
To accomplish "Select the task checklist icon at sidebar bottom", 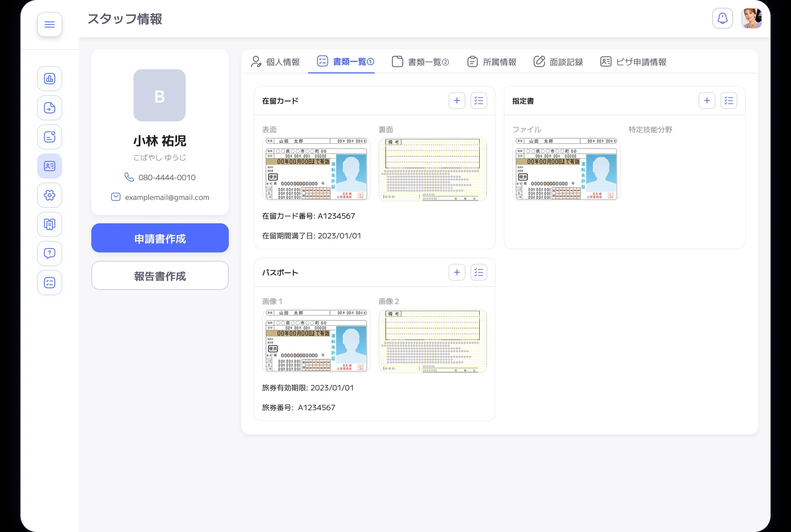I will pos(50,283).
